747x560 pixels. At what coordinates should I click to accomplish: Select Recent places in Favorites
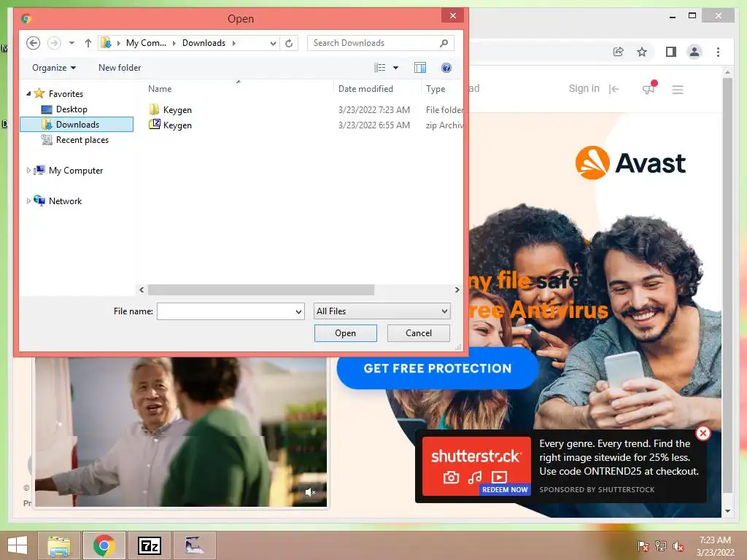click(x=82, y=139)
